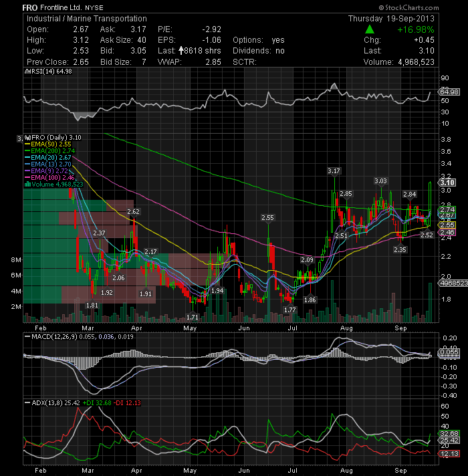Click the green EMA(200) legend color dash
The height and width of the screenshot is (476, 468).
(x=27, y=151)
